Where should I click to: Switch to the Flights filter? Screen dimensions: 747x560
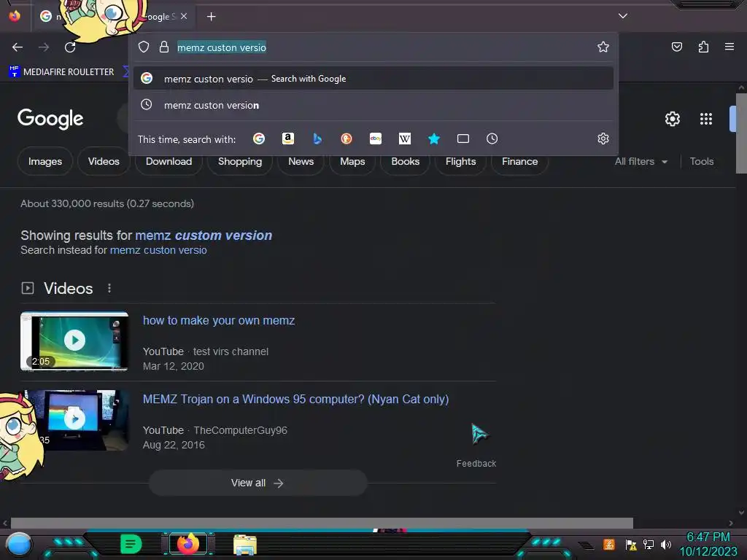[x=461, y=161]
